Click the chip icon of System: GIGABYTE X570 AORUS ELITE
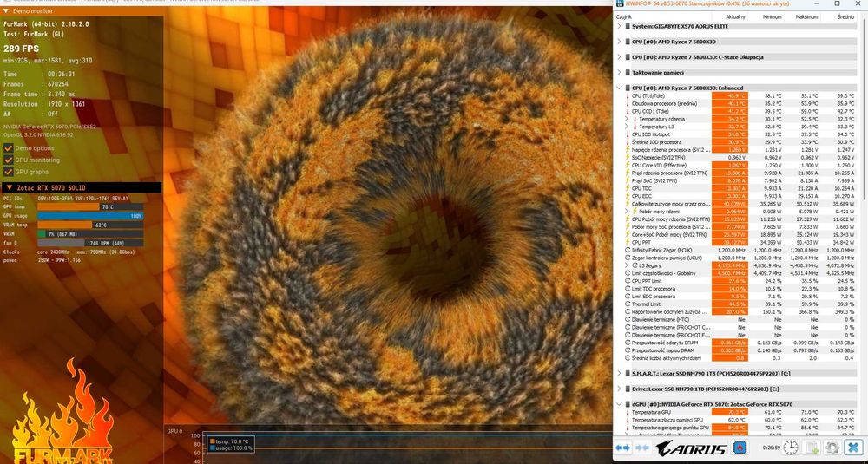 (628, 26)
